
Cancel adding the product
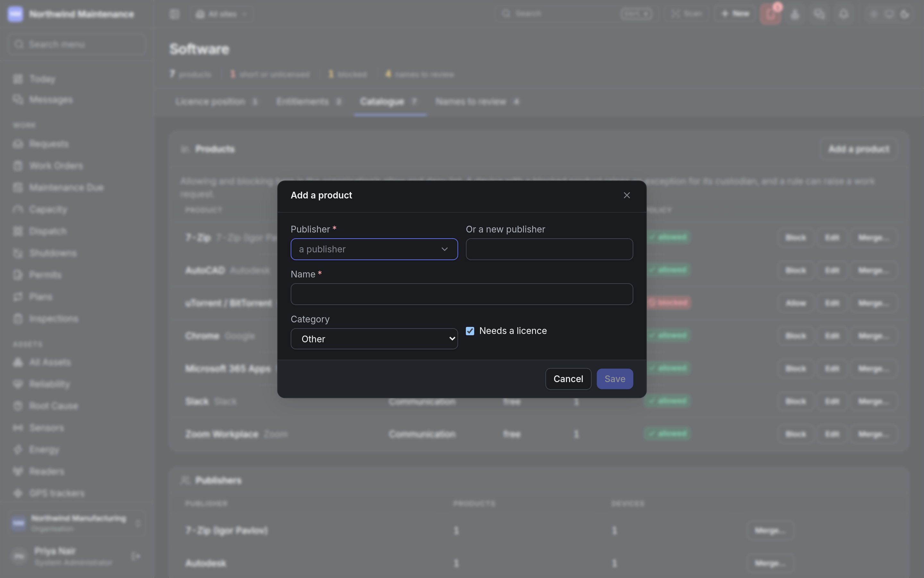(x=568, y=379)
